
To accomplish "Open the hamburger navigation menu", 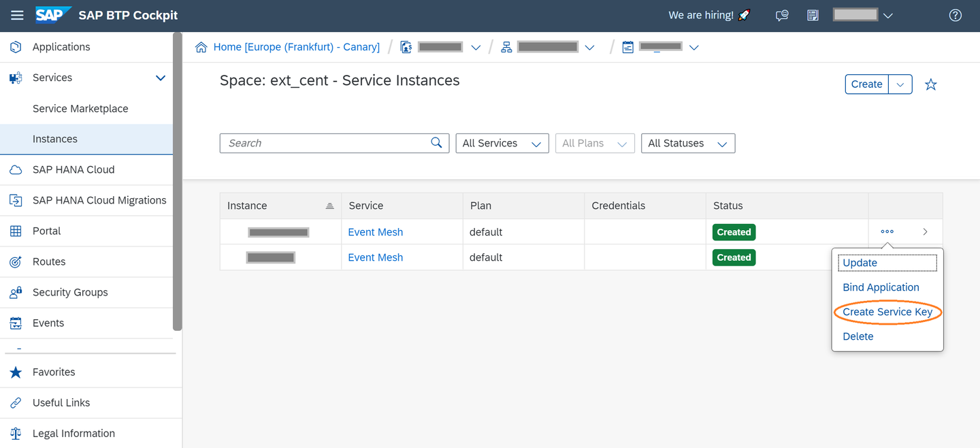I will click(17, 16).
